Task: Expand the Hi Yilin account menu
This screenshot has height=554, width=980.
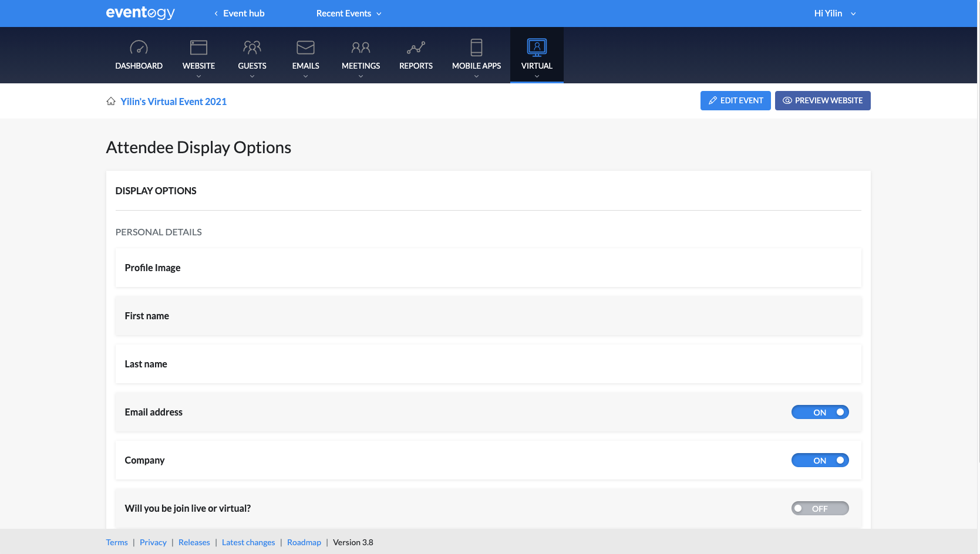Action: (834, 13)
